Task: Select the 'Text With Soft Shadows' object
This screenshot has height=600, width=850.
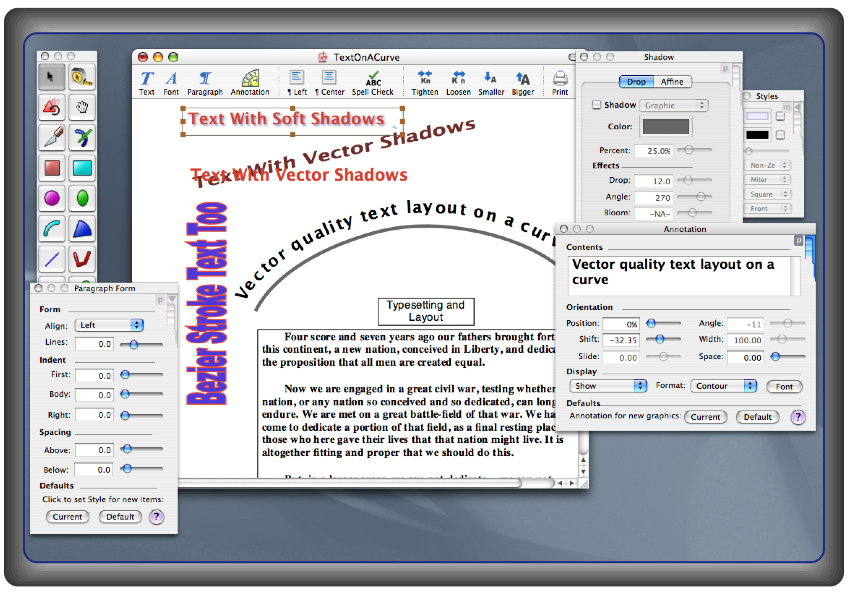Action: click(x=293, y=121)
